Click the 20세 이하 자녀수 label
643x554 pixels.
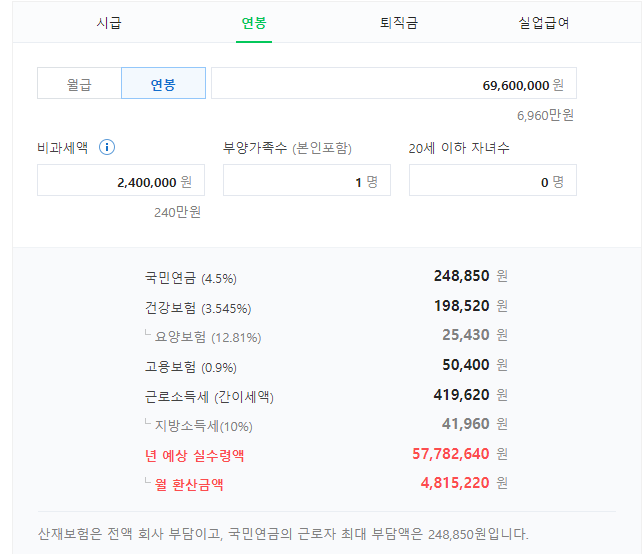(x=459, y=148)
